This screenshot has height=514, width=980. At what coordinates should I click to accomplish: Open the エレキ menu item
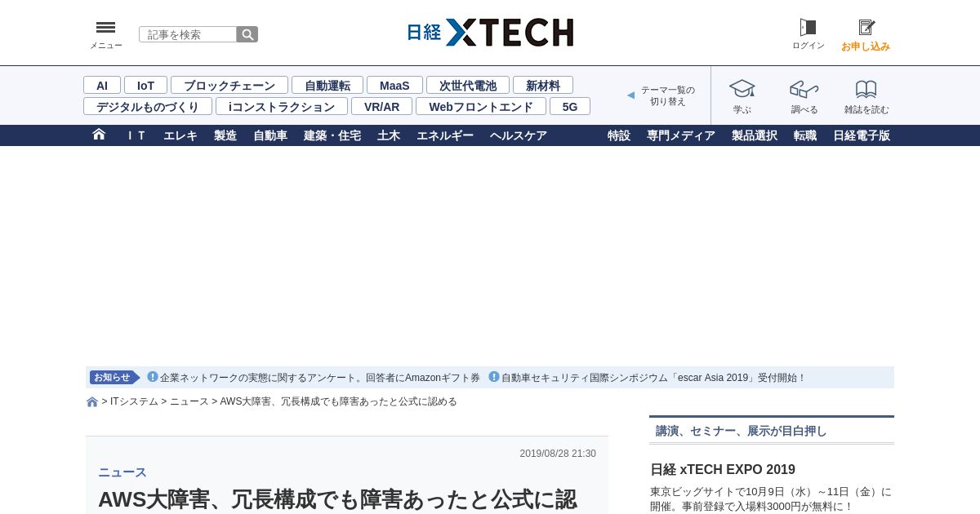[180, 135]
